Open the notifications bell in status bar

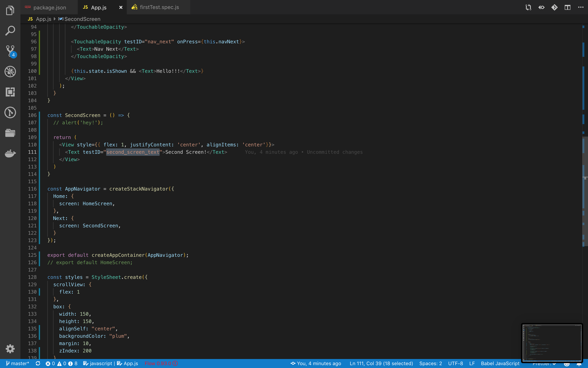(x=579, y=364)
